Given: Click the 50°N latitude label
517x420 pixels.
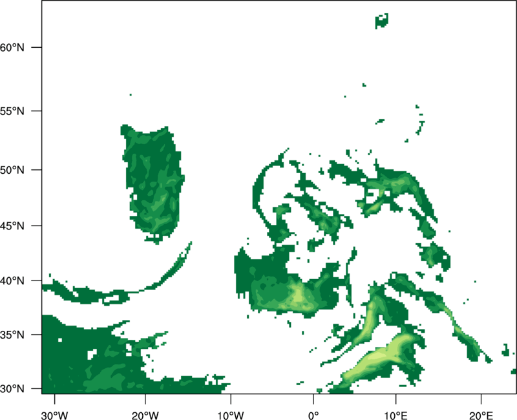Looking at the screenshot, I should coord(12,170).
